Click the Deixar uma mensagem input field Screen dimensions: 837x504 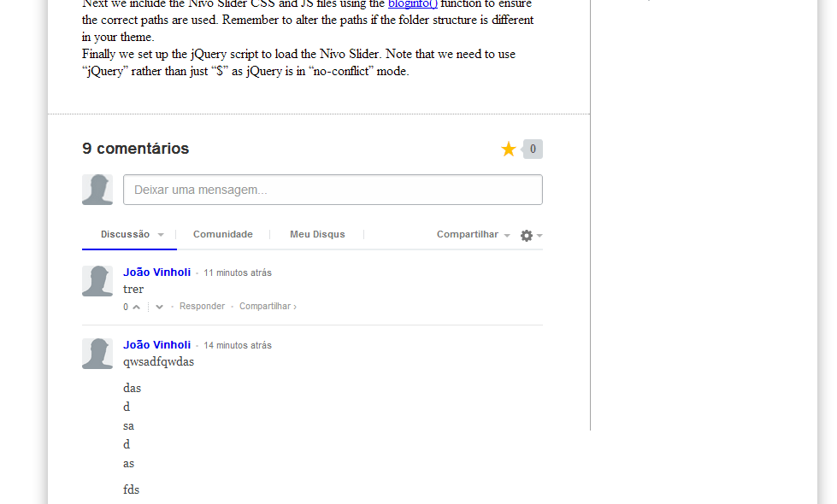(x=332, y=189)
